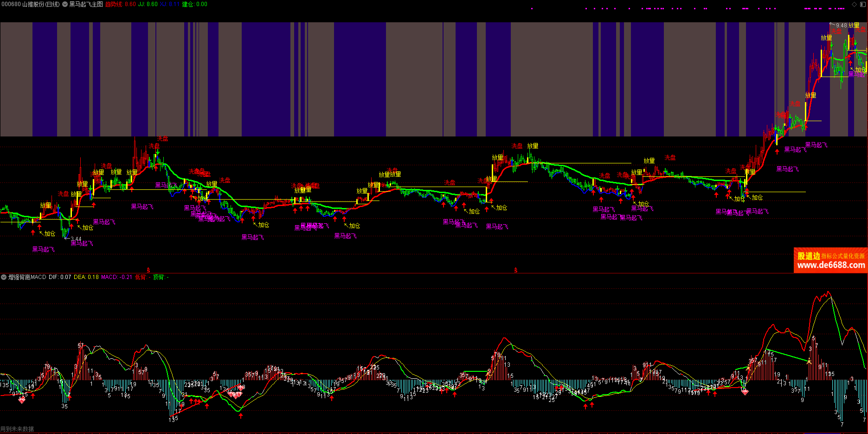
Task: Select the 增强背离MACD indicator name
Action: (27, 277)
